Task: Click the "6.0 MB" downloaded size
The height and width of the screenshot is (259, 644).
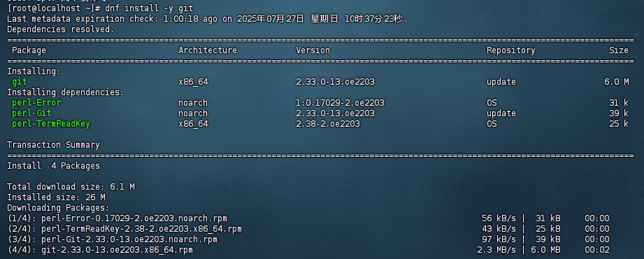Action: (545, 249)
